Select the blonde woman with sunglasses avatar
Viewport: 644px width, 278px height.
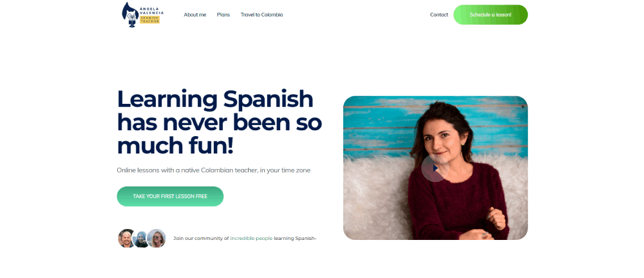(156, 239)
